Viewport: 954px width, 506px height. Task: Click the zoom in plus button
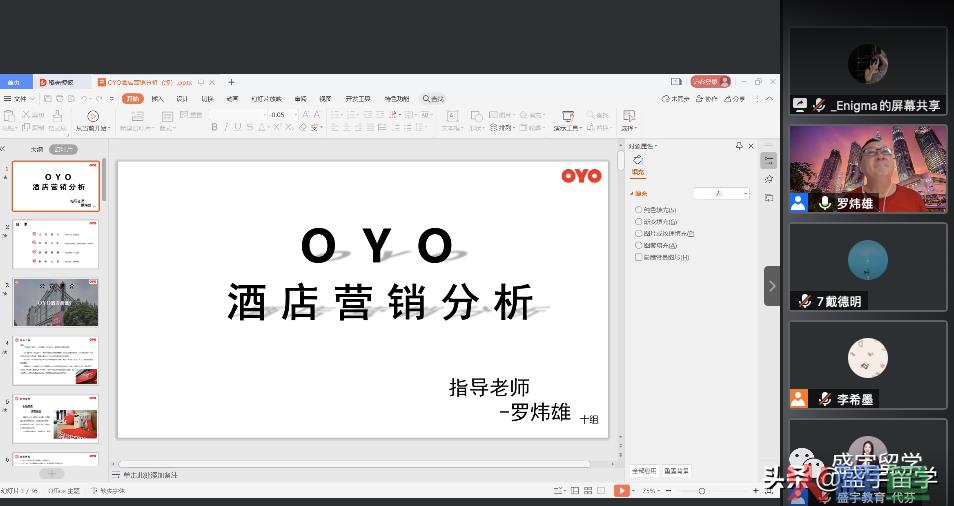coord(756,490)
